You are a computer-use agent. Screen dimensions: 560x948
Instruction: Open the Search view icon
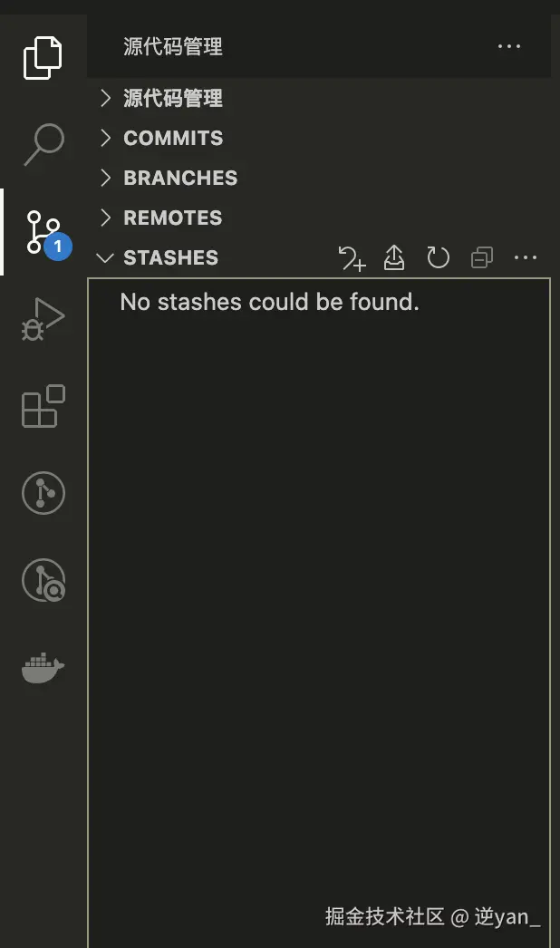pos(43,144)
